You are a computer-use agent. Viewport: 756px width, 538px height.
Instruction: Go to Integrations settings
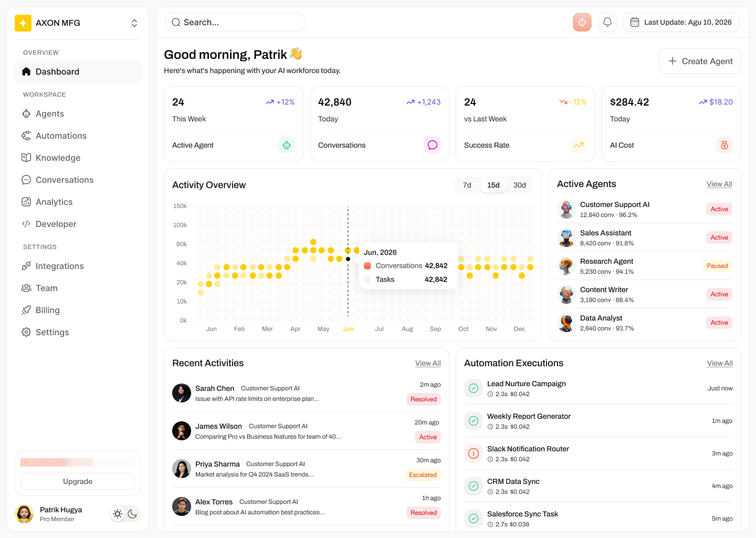tap(78, 266)
